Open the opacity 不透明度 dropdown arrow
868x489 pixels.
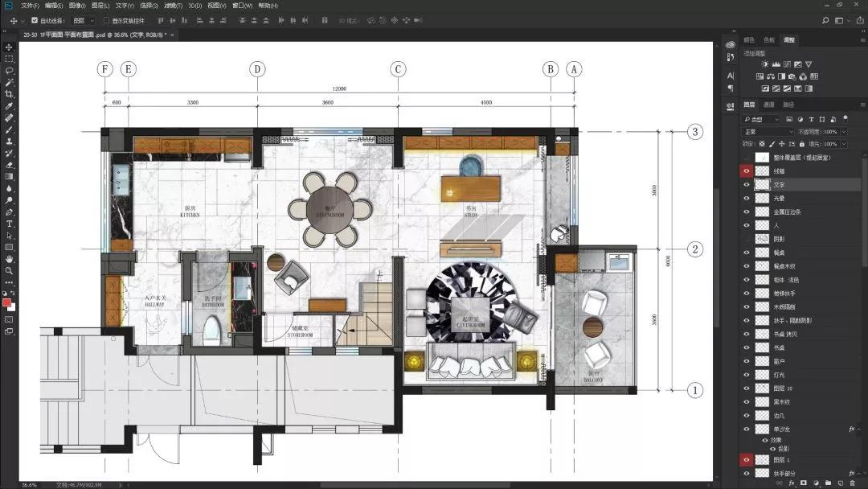coord(844,132)
